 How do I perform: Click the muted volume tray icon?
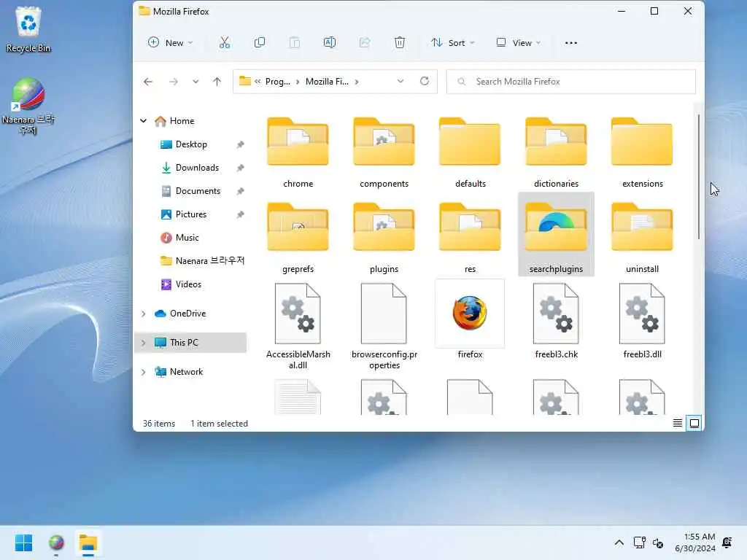pos(658,542)
